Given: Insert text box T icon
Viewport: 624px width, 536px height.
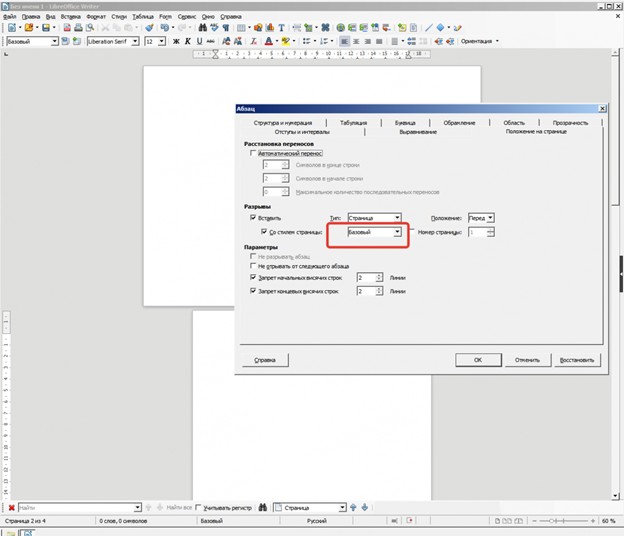Looking at the screenshot, I should coord(281,27).
